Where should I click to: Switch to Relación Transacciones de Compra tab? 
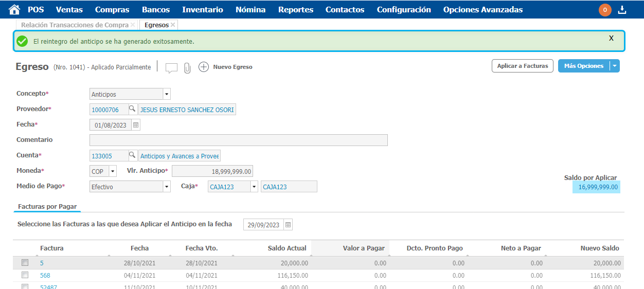pyautogui.click(x=73, y=25)
